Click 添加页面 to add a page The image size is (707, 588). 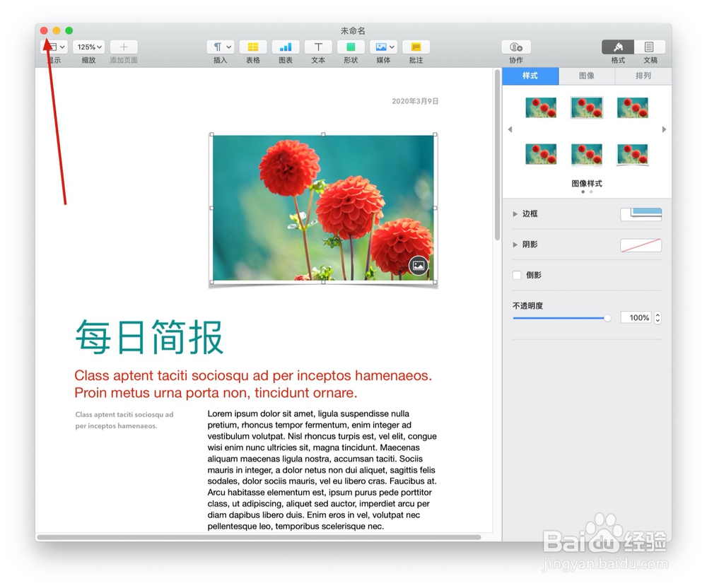point(123,47)
